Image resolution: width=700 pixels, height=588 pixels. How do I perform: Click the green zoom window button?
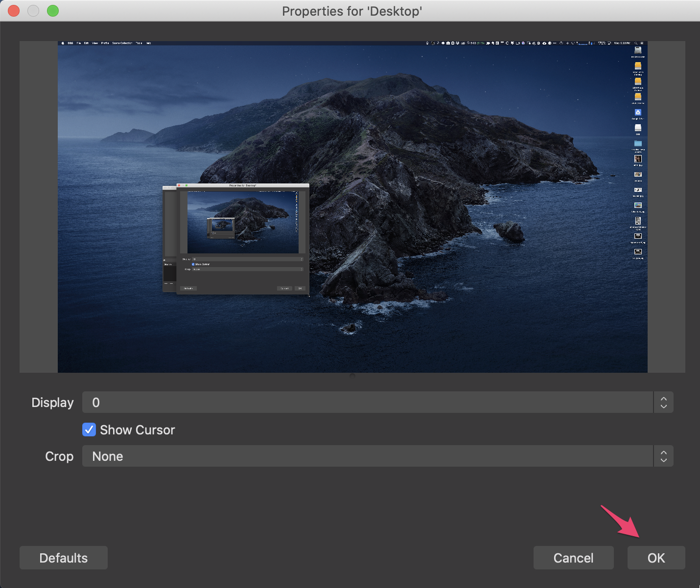(53, 11)
